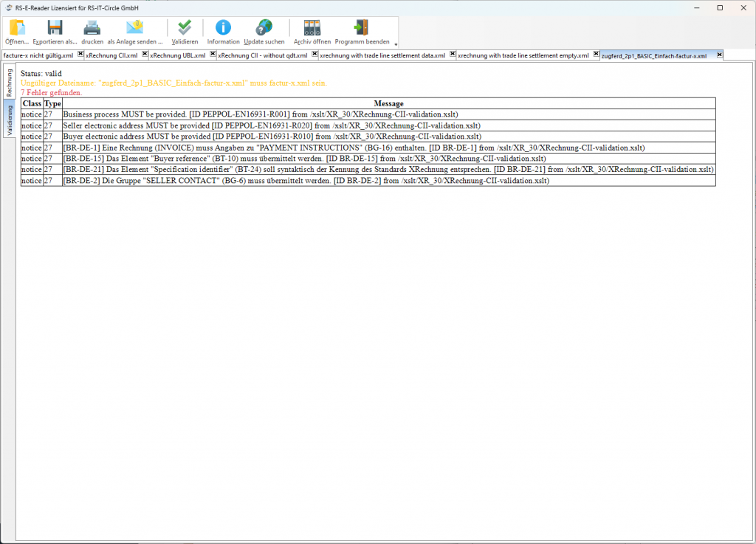756x544 pixels.
Task: Select the Validierung side tab
Action: (10, 120)
